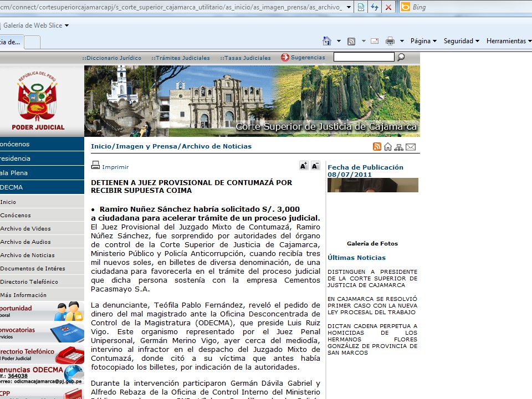Open the Sala Plena menu item
The width and height of the screenshot is (532, 399).
[42, 173]
